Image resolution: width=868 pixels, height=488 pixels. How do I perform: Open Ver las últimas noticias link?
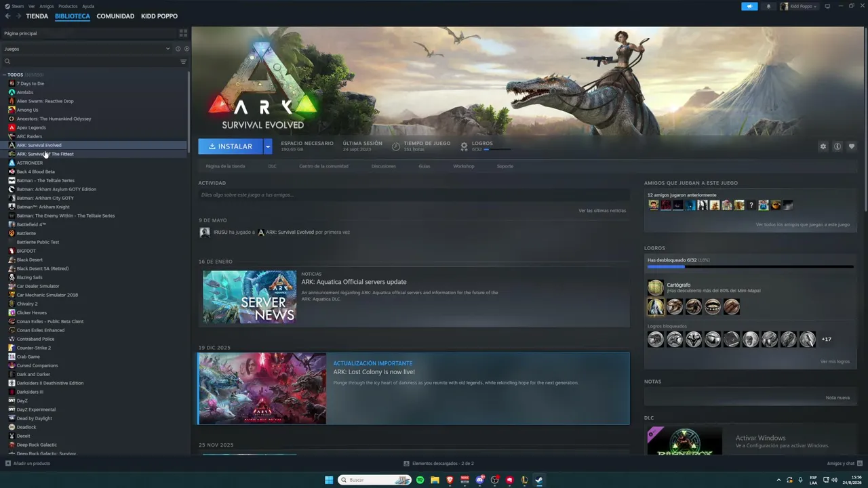[602, 211]
